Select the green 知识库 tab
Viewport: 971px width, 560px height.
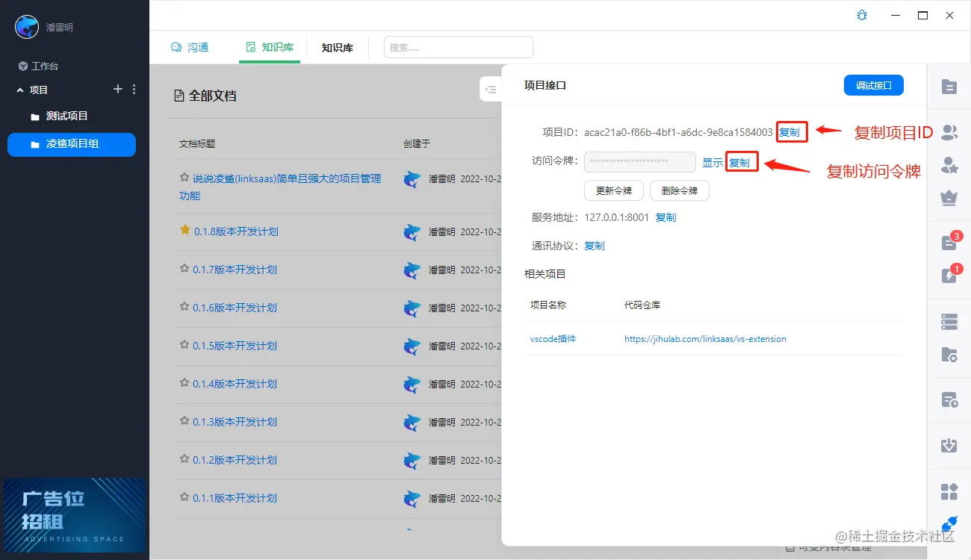[x=270, y=47]
